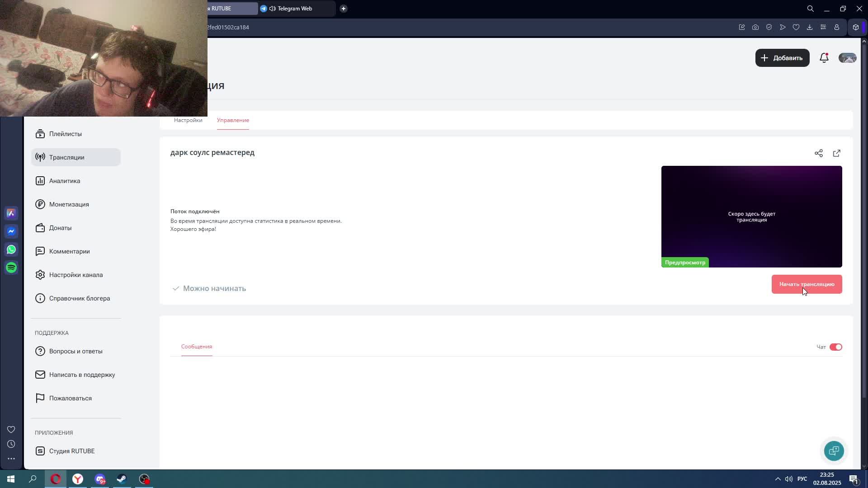Screen dimensions: 868x488
Task: Open Steam from the Windows taskbar
Action: coord(122,479)
